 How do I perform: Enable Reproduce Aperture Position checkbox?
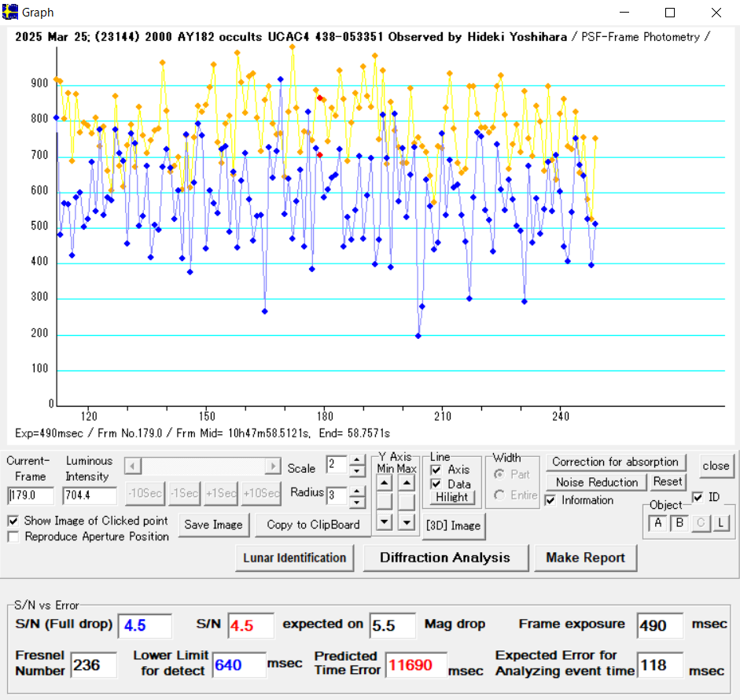tap(13, 536)
